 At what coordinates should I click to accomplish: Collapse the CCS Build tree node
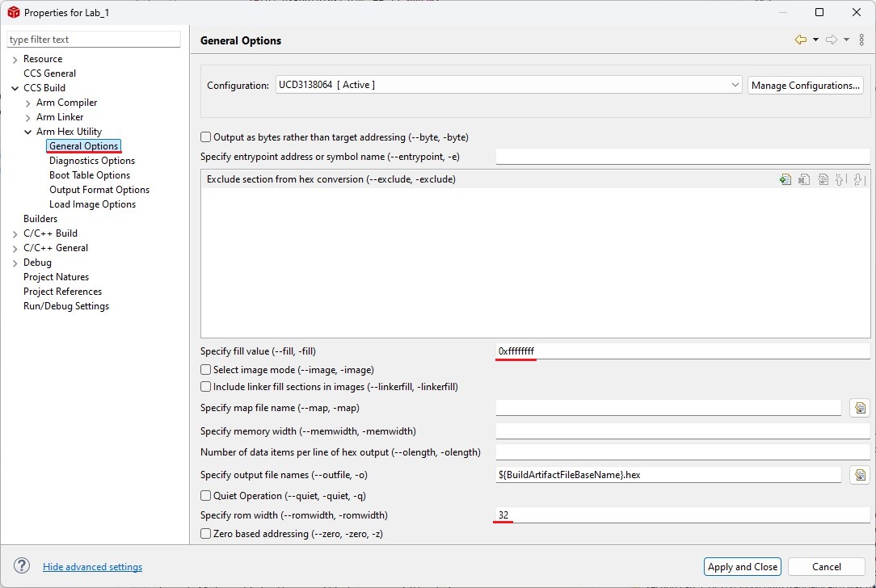coord(15,89)
